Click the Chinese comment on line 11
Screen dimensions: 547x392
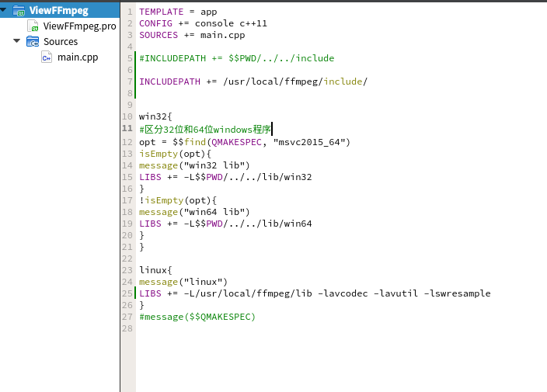point(205,130)
